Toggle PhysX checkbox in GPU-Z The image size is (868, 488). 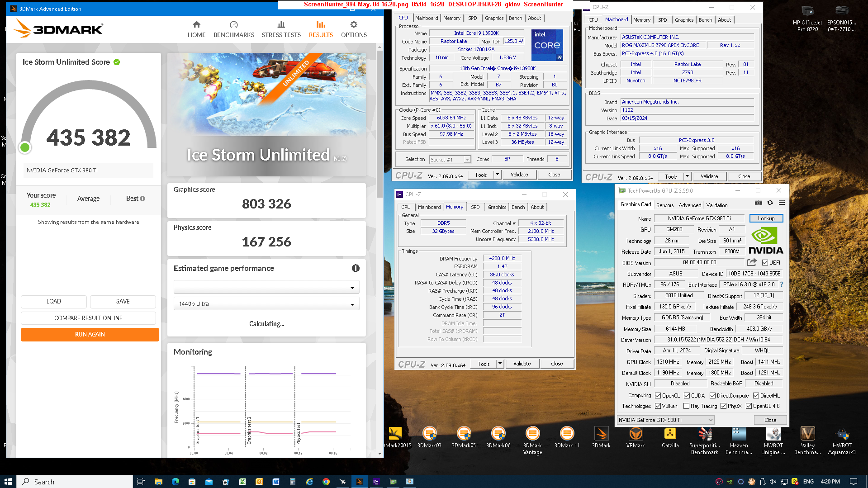[723, 406]
